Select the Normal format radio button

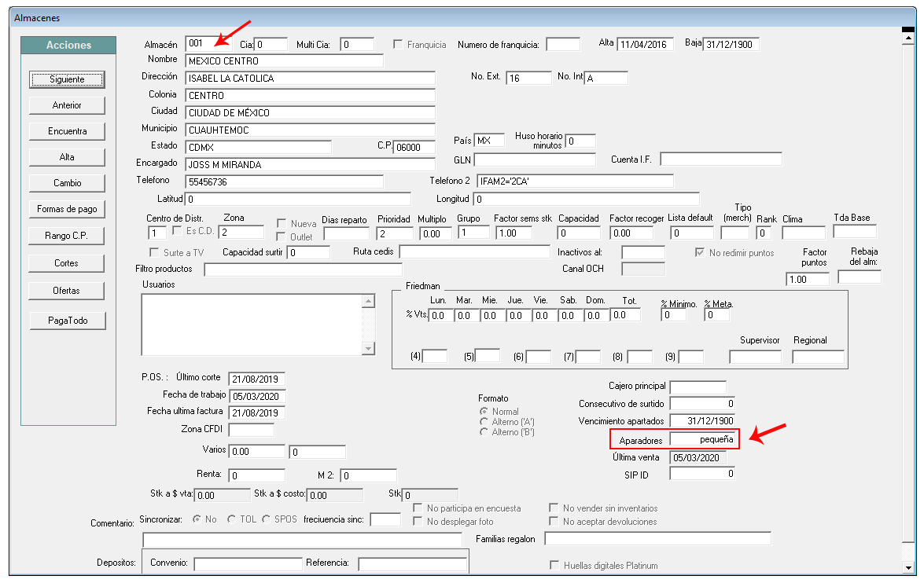coord(484,411)
